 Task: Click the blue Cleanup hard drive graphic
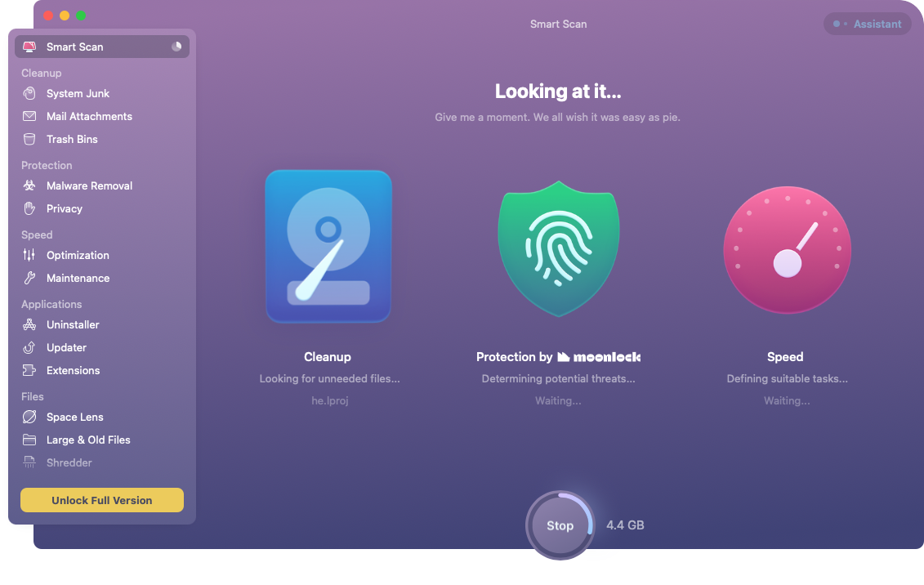pos(328,246)
